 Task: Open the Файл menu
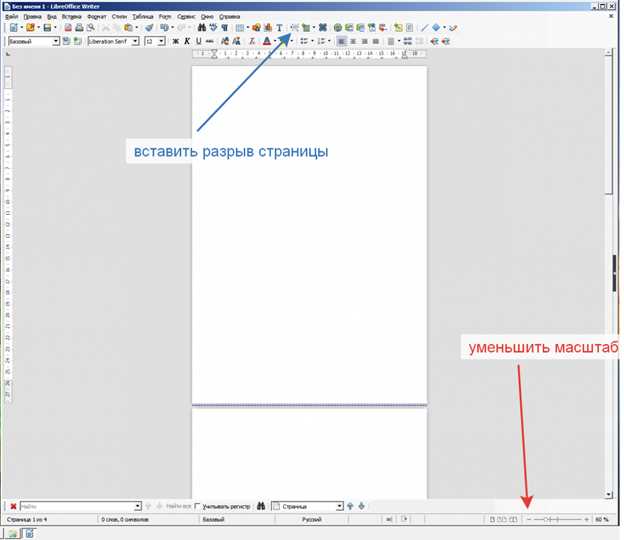coord(12,17)
